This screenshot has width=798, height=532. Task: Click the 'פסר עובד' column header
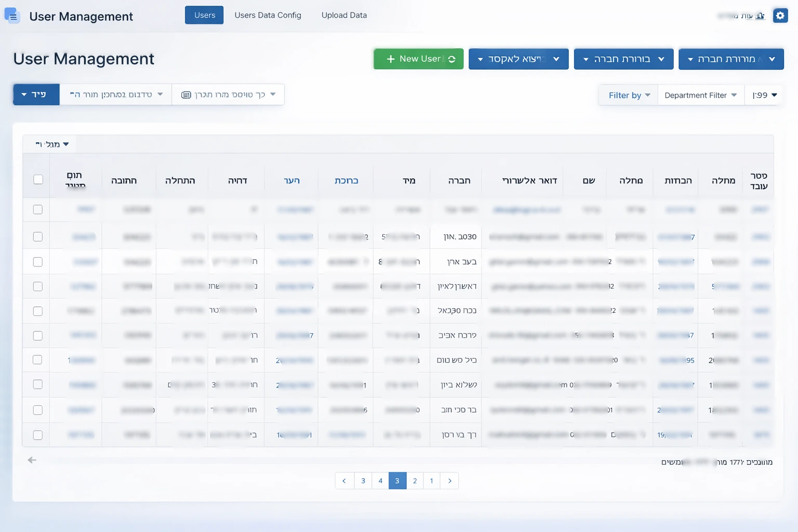click(759, 181)
